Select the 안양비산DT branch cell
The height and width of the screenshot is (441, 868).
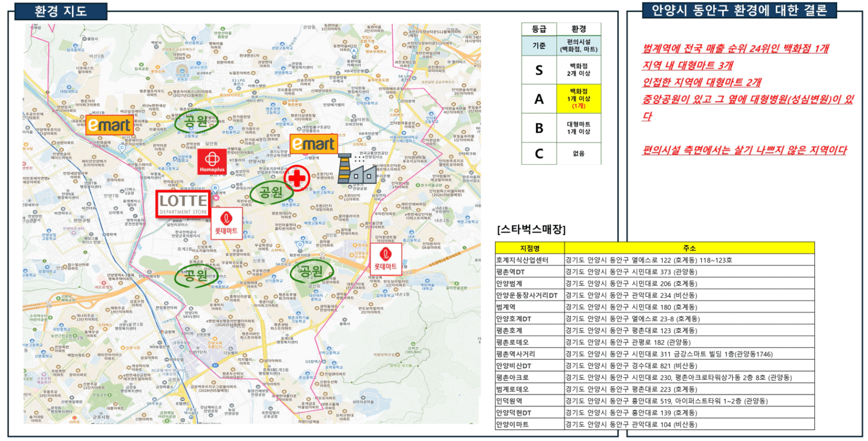[x=530, y=366]
